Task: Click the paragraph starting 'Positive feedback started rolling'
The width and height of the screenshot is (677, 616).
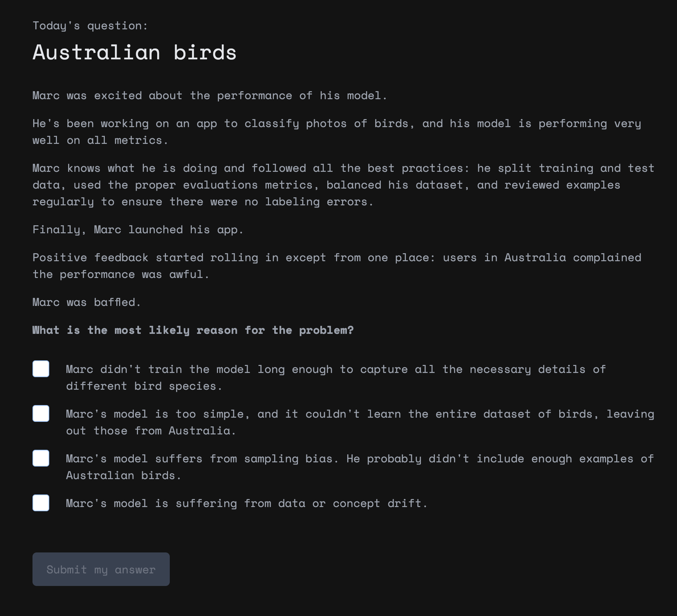Action: click(x=337, y=266)
